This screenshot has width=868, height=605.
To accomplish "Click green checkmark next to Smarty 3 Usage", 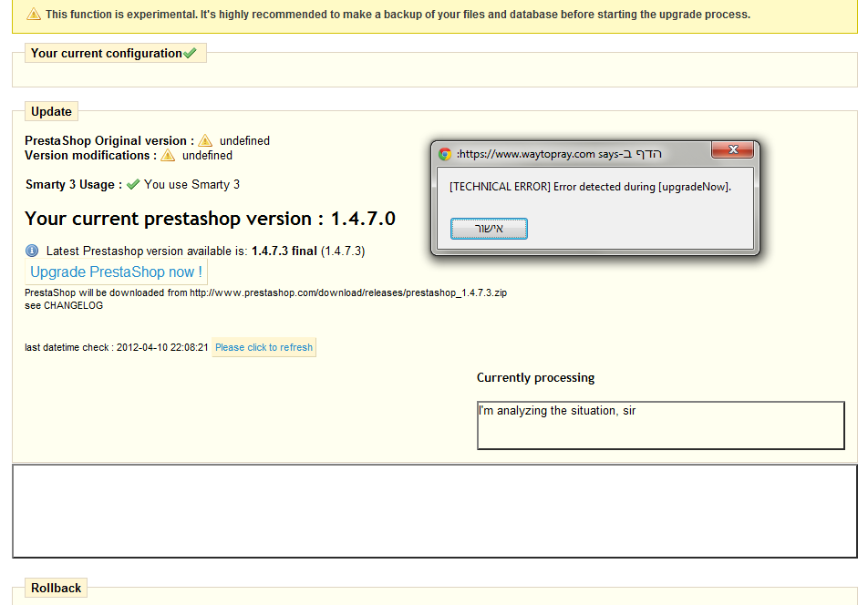I will point(133,185).
